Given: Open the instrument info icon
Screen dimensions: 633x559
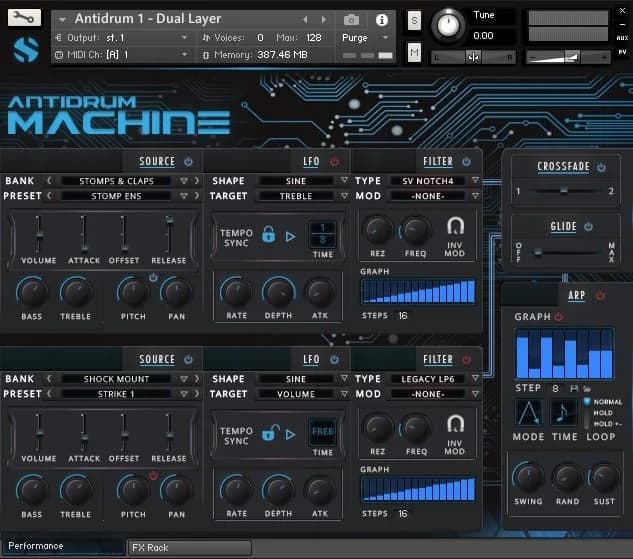Looking at the screenshot, I should pos(381,19).
